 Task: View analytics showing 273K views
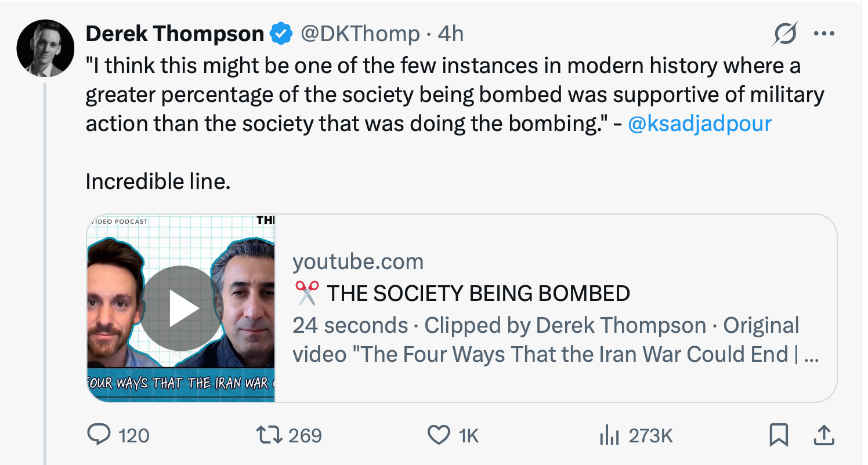pyautogui.click(x=608, y=435)
